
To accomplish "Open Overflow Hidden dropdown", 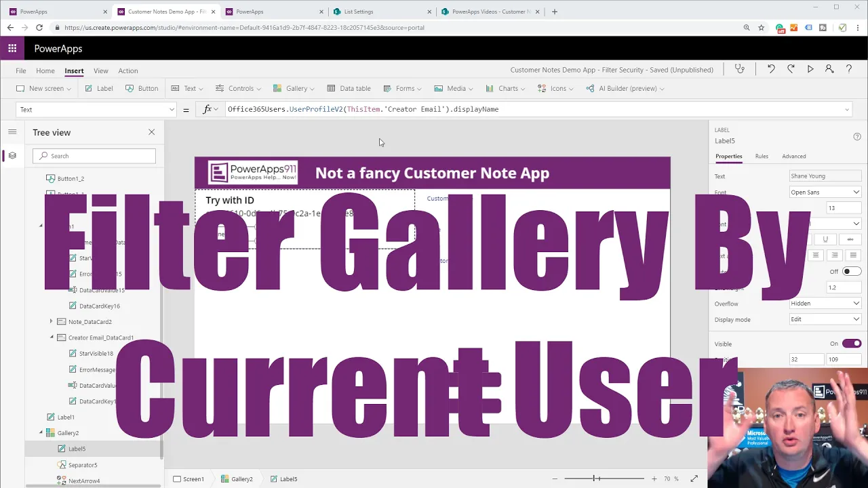I will (x=825, y=304).
